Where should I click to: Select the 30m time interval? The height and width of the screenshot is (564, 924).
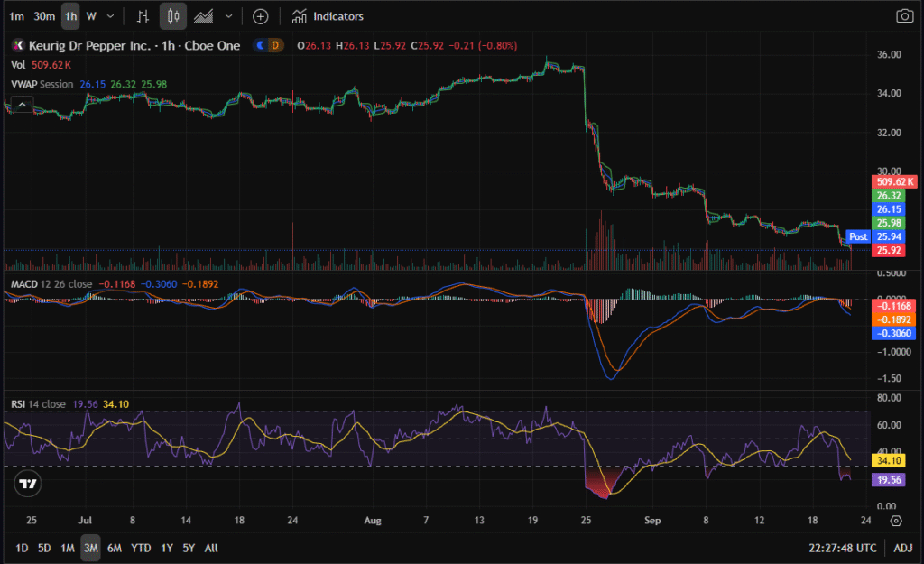pyautogui.click(x=43, y=16)
